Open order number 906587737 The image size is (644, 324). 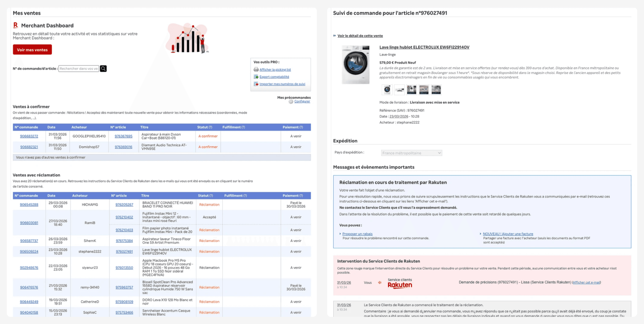pos(29,241)
